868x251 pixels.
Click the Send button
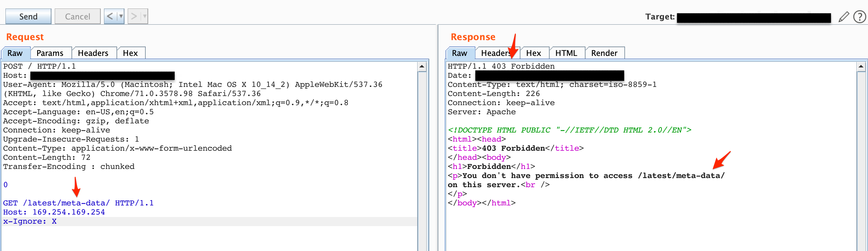click(28, 16)
